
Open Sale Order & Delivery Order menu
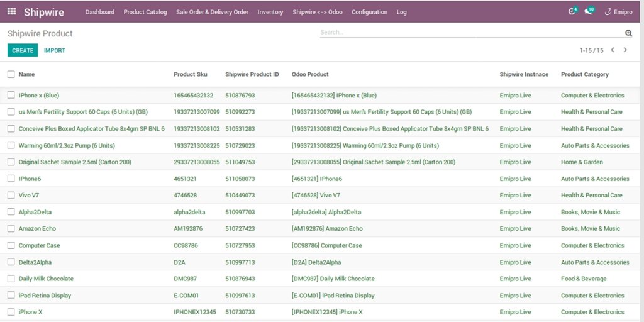212,12
